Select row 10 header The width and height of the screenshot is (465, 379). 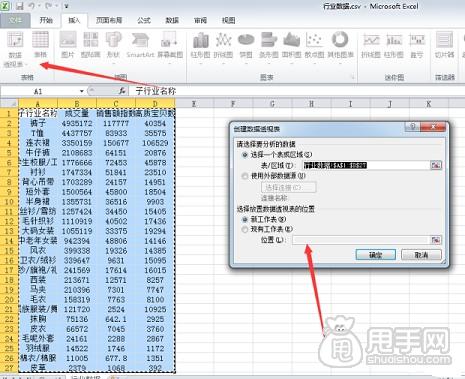click(9, 202)
